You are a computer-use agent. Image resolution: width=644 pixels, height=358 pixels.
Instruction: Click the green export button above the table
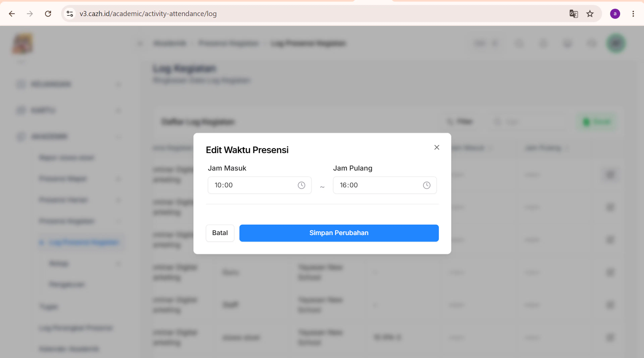coord(597,122)
